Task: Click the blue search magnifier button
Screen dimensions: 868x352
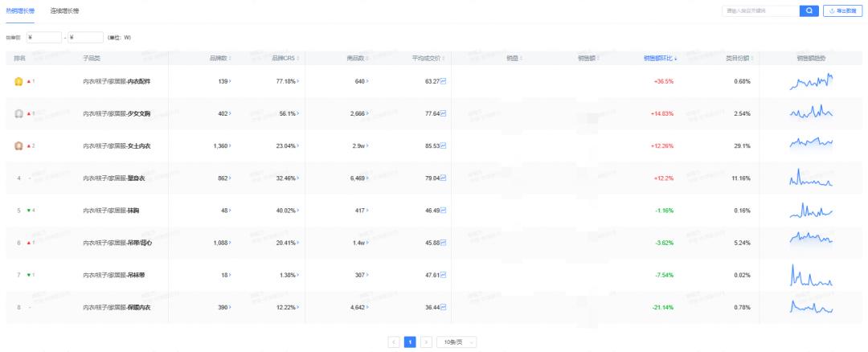Action: point(809,10)
